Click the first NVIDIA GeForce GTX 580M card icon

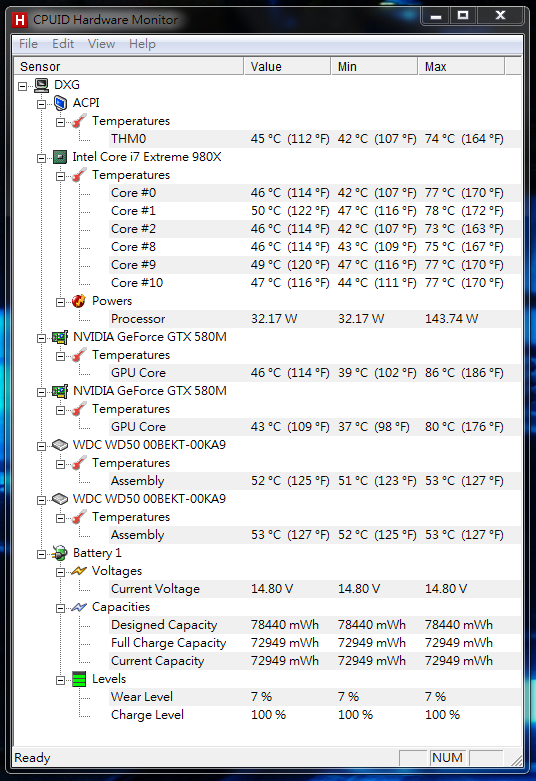(60, 337)
